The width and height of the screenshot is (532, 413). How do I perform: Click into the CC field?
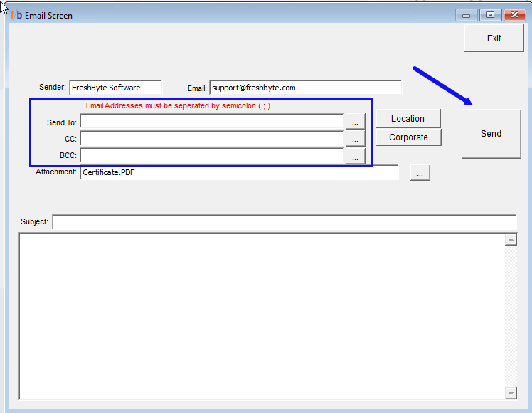tap(212, 139)
